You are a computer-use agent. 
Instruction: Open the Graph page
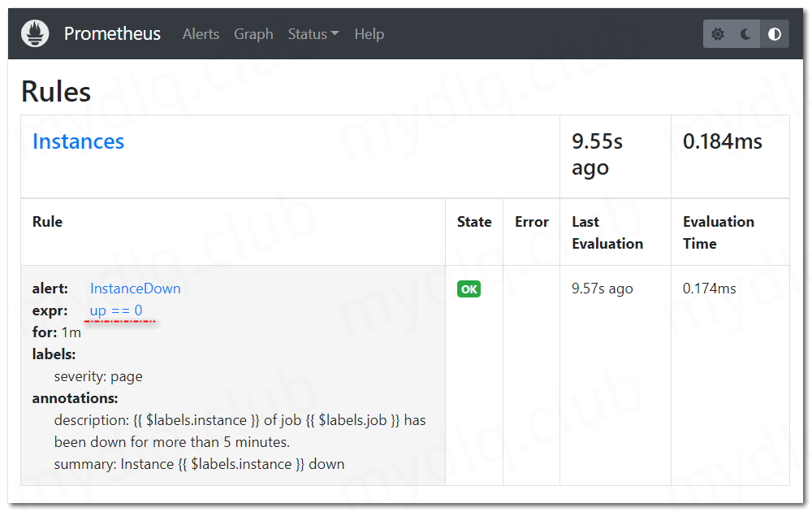point(253,34)
